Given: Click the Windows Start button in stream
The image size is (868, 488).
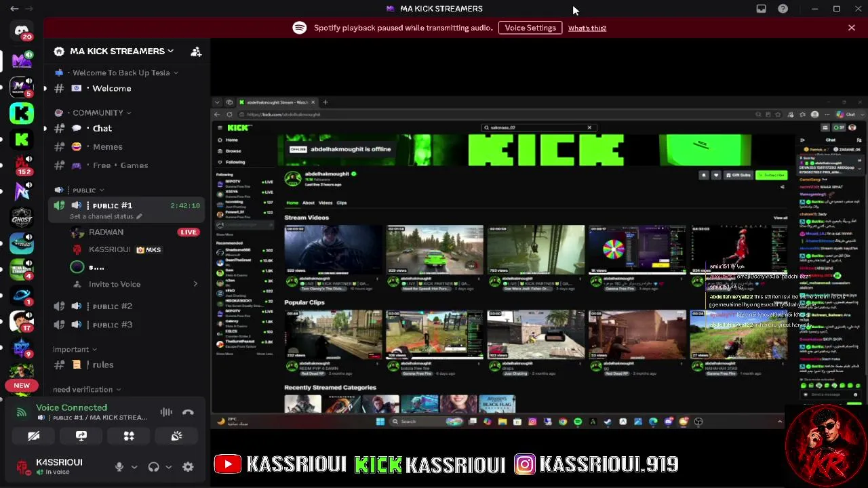Looking at the screenshot, I should 380,422.
